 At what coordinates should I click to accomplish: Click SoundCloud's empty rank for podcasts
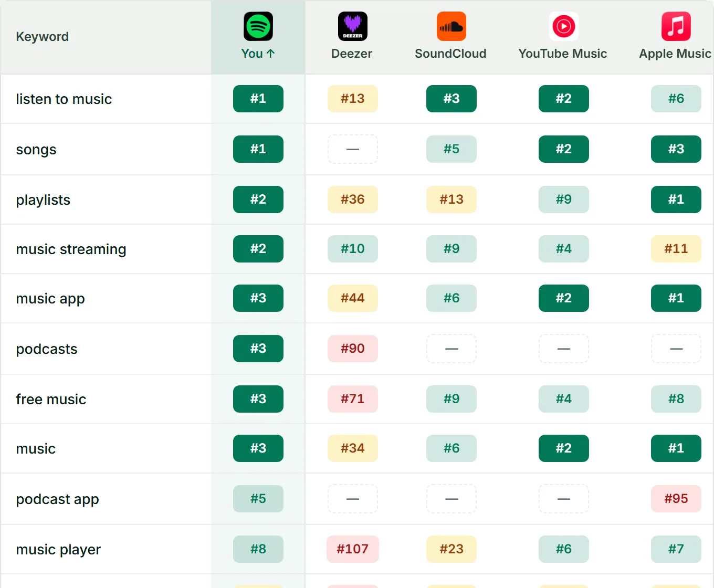point(451,349)
